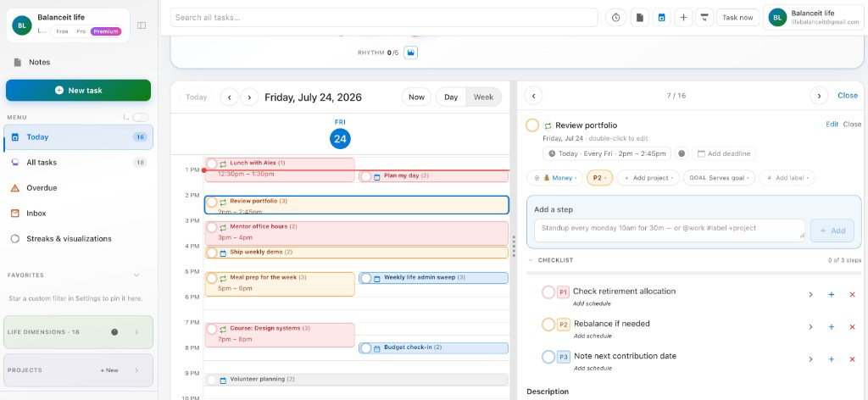Open Today in sidebar menu
The height and width of the screenshot is (400, 868).
(x=78, y=137)
